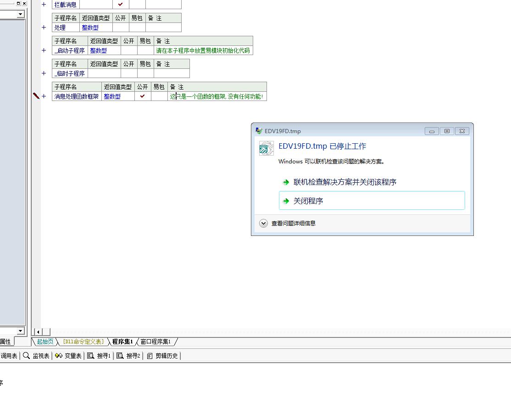Toggle the 公开 checkmark for 消息处理函数框架
The width and height of the screenshot is (511, 420).
click(142, 96)
